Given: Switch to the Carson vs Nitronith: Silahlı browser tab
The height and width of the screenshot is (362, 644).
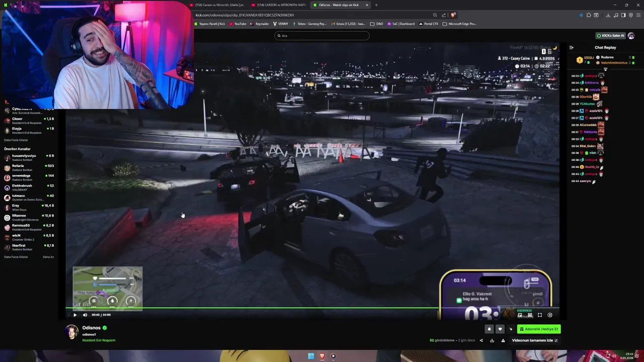Looking at the screenshot, I should (217, 5).
